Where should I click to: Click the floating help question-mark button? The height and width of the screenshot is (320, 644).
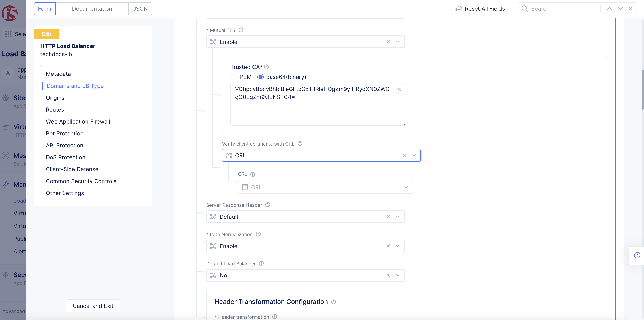pos(637,255)
